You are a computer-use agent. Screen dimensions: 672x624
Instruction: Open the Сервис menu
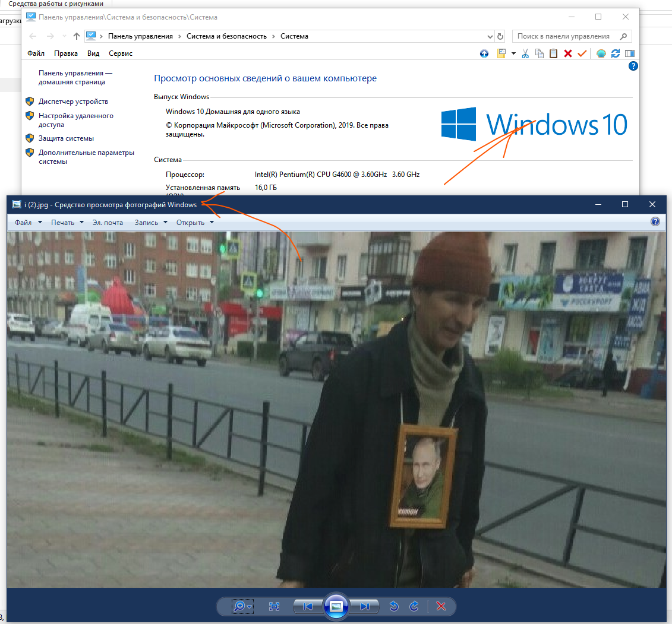121,53
